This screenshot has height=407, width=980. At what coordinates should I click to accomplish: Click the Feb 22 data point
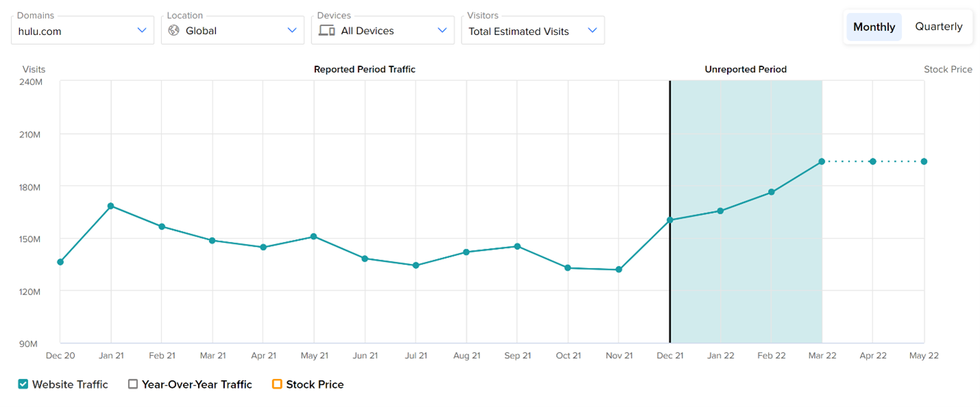point(772,192)
